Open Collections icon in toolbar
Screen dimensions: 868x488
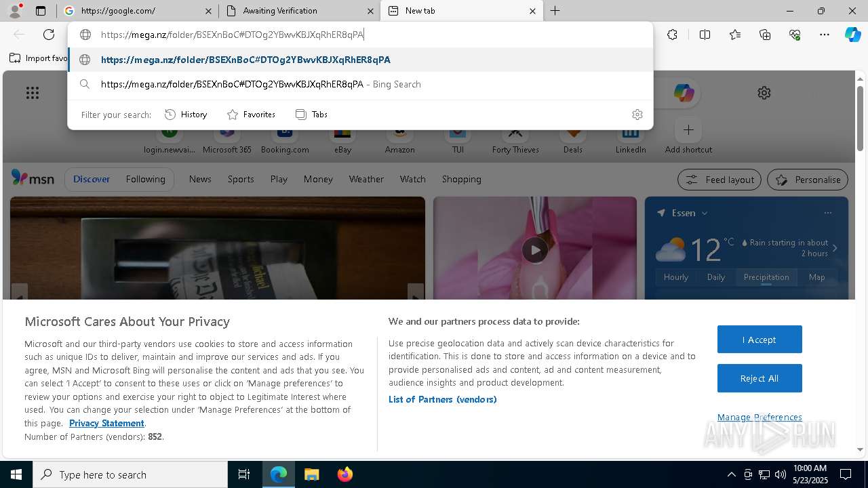(765, 35)
